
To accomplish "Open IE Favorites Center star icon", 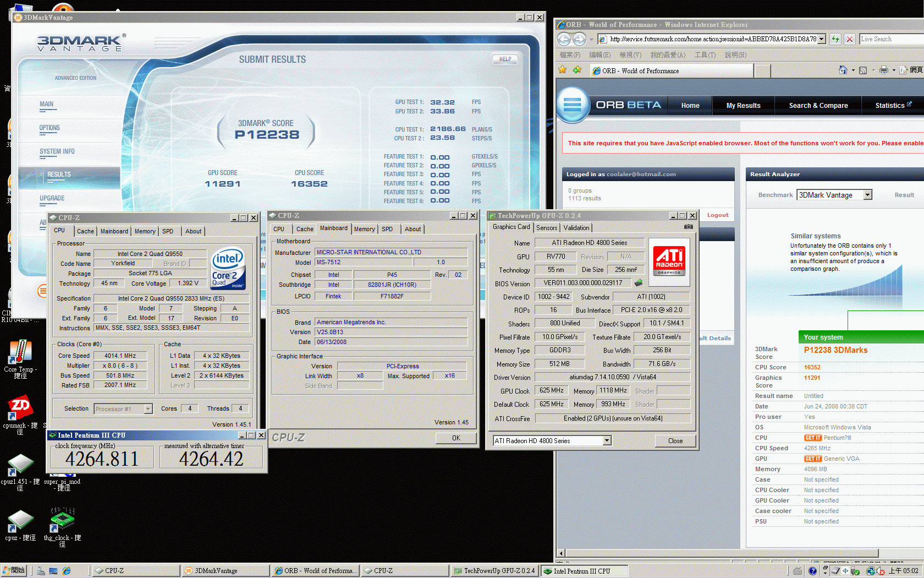I will [562, 70].
